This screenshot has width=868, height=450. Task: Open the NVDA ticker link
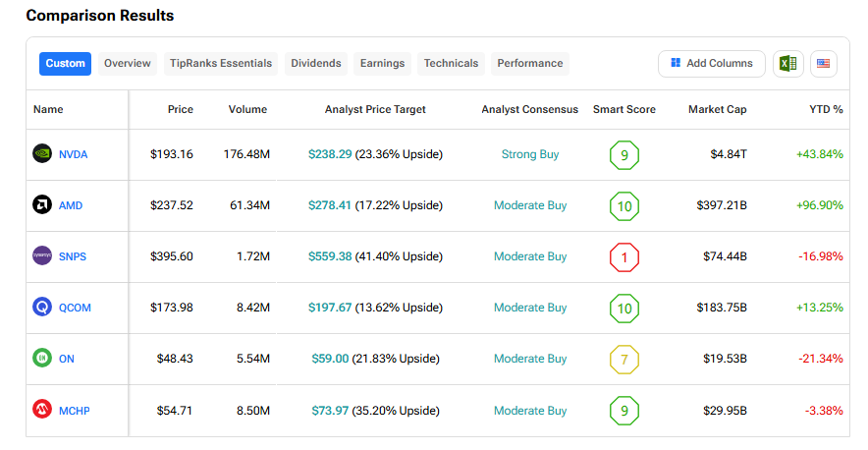pos(73,154)
